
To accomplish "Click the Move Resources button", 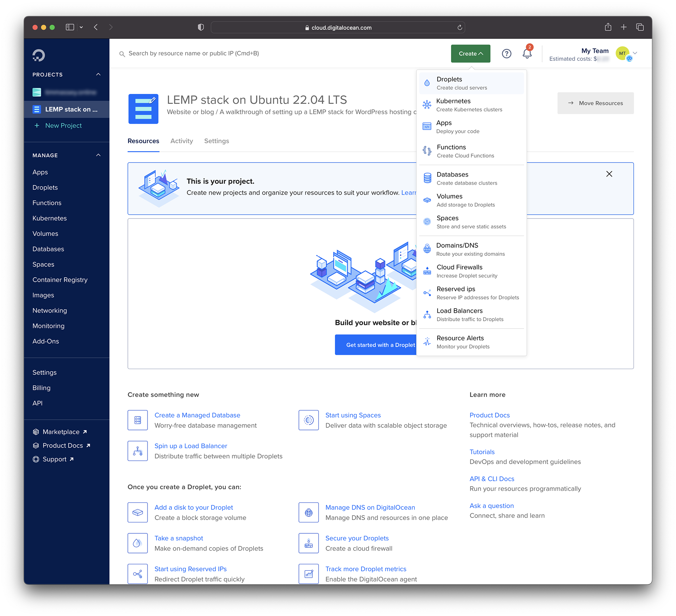I will pos(595,103).
